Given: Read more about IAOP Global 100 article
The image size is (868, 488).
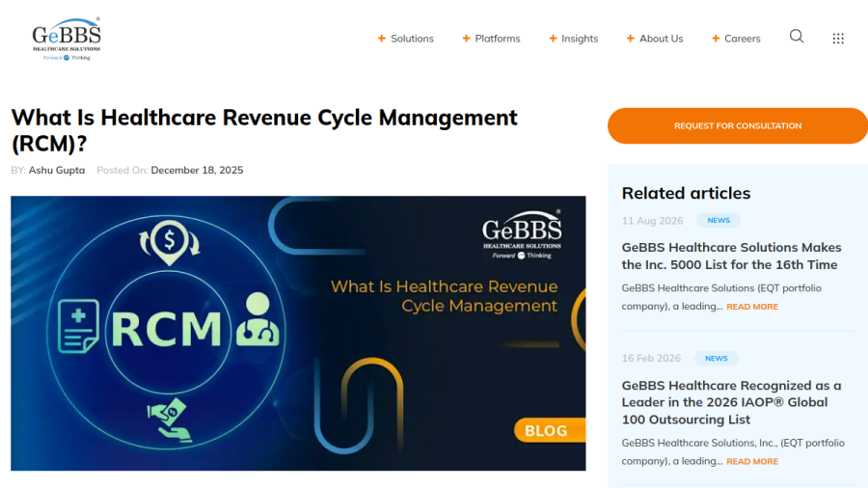Looking at the screenshot, I should click(751, 461).
